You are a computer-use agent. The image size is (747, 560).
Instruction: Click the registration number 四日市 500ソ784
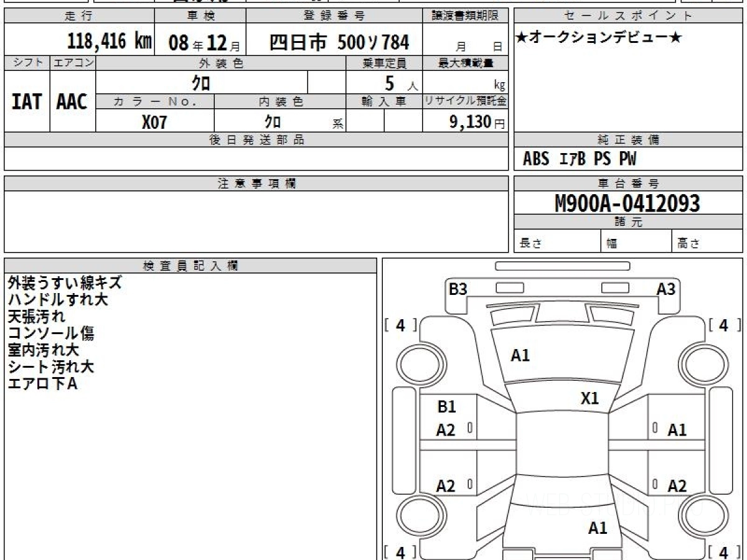click(x=339, y=42)
